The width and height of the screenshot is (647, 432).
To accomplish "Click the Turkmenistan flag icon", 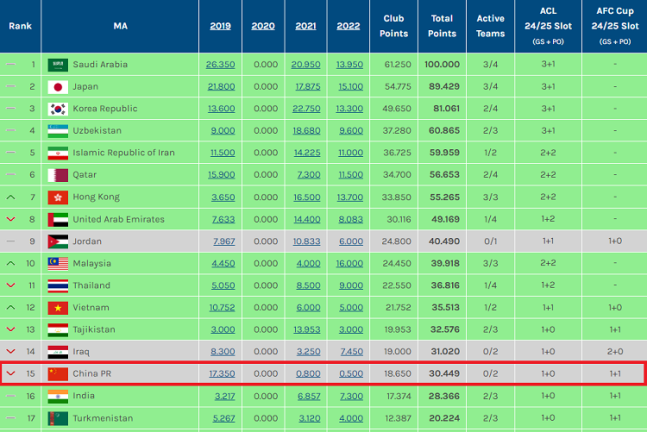I will click(x=58, y=418).
